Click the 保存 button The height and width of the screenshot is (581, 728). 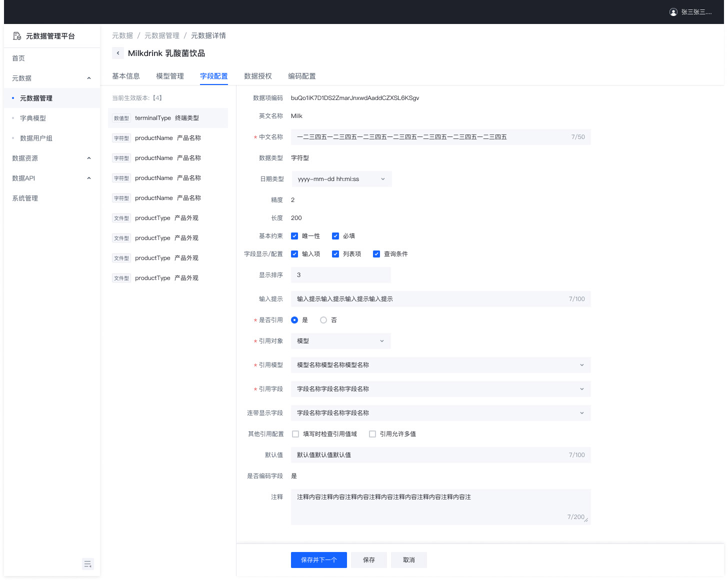(x=369, y=560)
